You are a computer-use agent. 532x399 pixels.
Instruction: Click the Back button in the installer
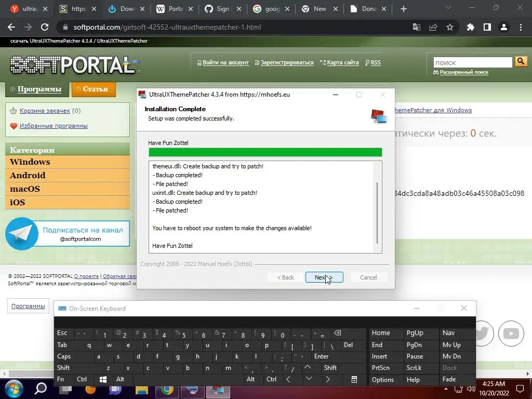click(x=285, y=277)
